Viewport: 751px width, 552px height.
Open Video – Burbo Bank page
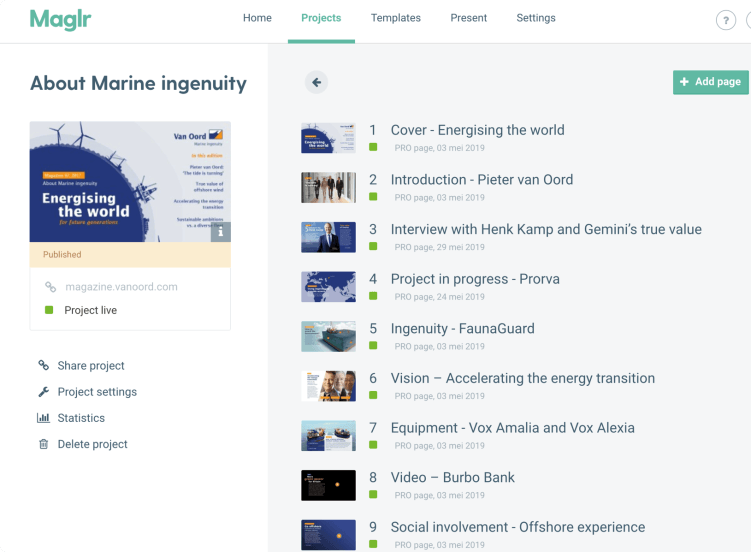click(453, 478)
